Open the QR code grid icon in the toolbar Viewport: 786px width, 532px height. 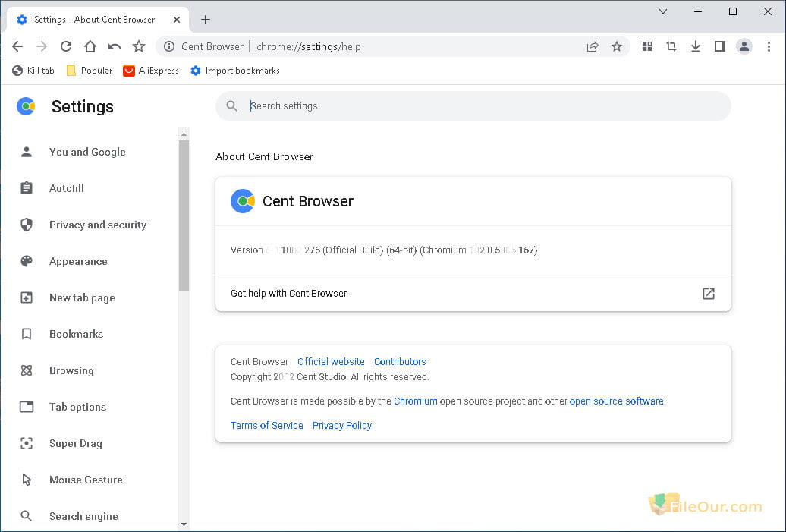coord(647,46)
